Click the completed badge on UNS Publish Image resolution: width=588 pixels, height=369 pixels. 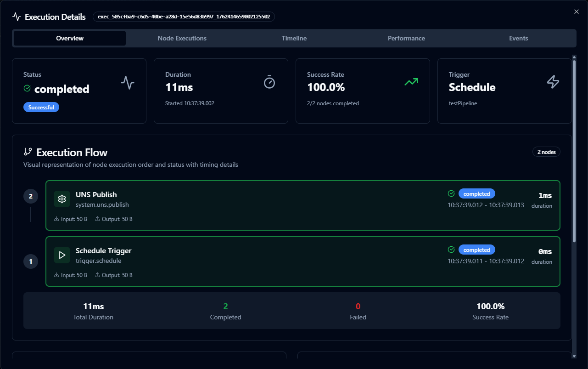point(476,194)
